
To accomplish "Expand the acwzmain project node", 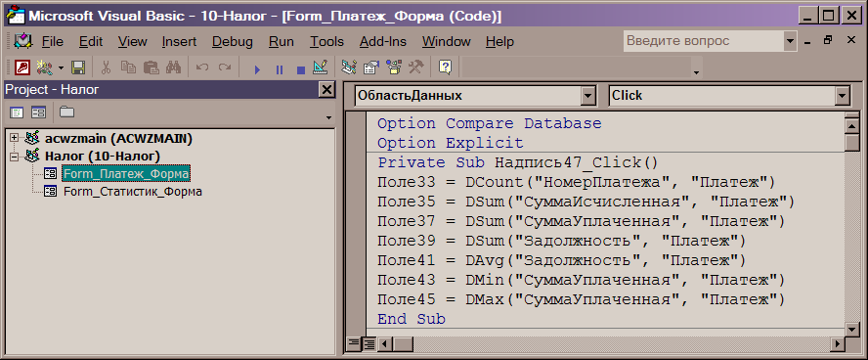I will point(15,138).
